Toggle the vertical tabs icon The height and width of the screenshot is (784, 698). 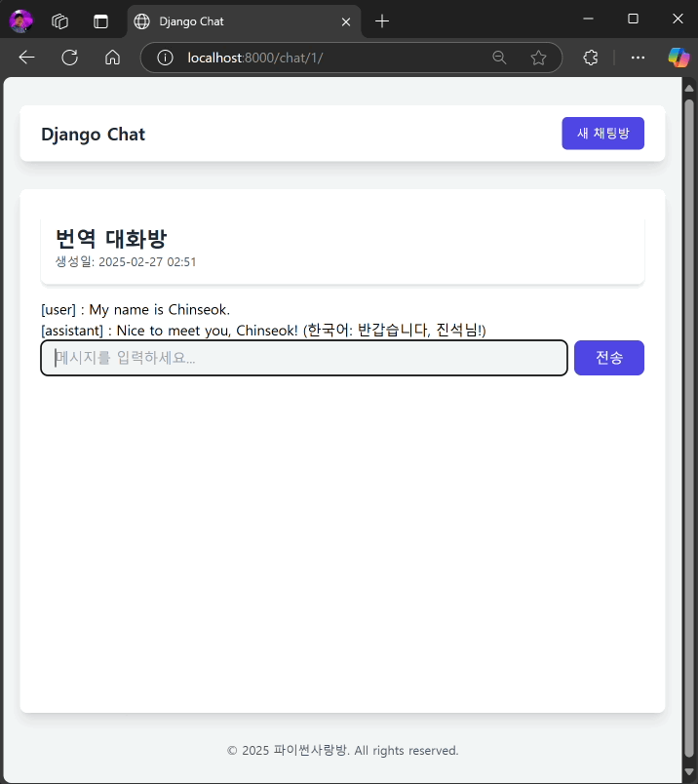(x=100, y=20)
